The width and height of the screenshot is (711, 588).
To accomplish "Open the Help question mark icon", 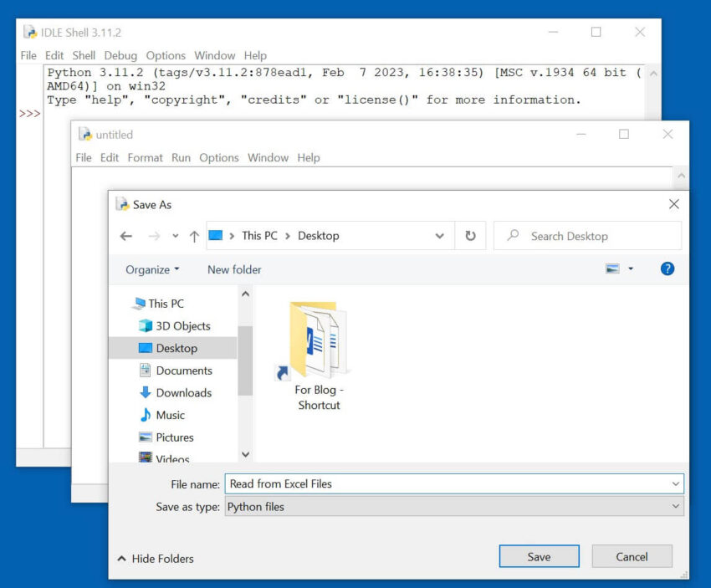I will tap(667, 269).
